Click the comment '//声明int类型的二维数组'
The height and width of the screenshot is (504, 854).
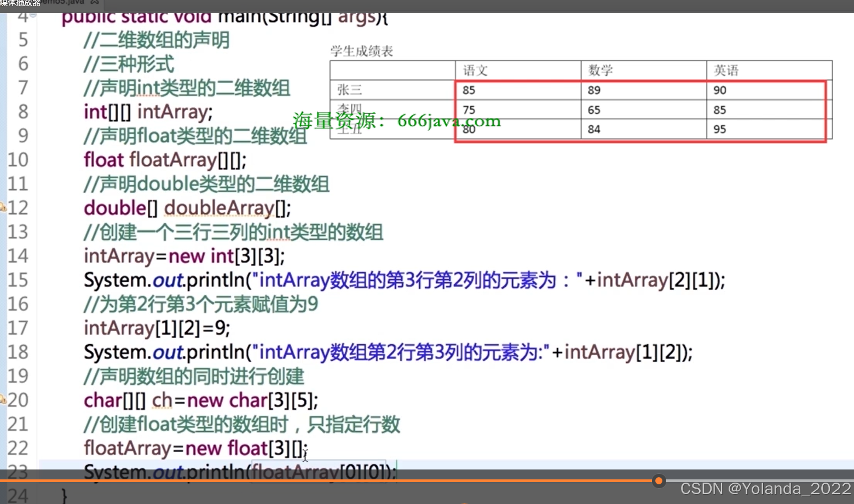pos(187,88)
